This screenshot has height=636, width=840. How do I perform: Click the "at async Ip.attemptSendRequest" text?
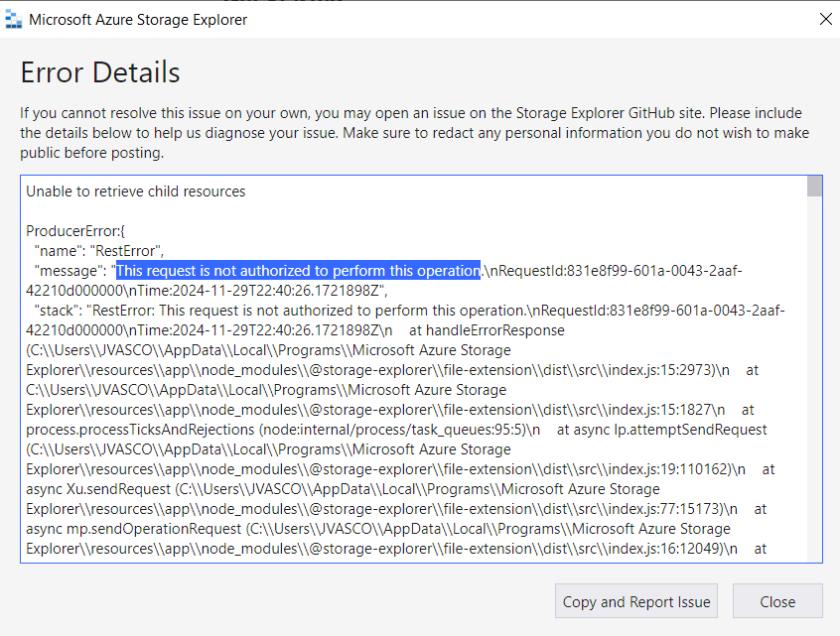tap(661, 430)
